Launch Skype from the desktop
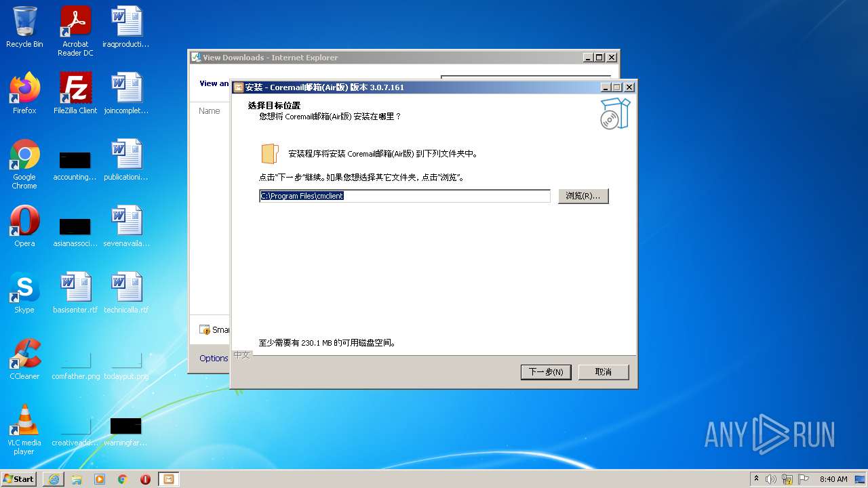This screenshot has height=488, width=868. point(24,293)
